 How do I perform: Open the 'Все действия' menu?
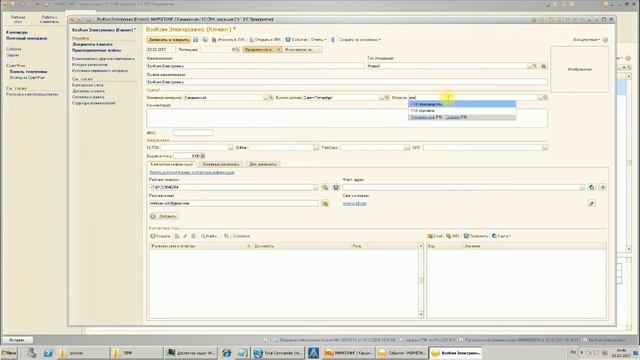[x=587, y=40]
